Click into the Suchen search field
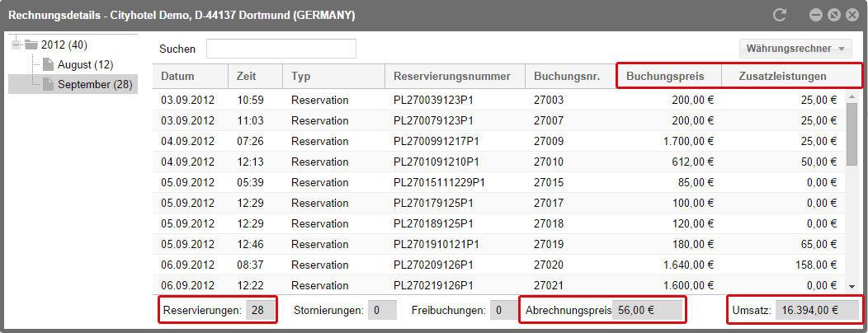This screenshot has height=333, width=868. click(281, 49)
